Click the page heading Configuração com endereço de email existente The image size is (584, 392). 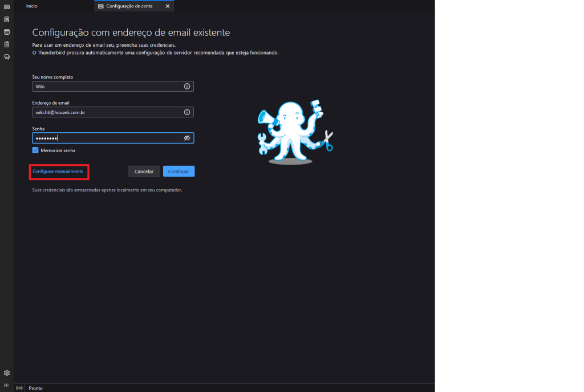[131, 32]
